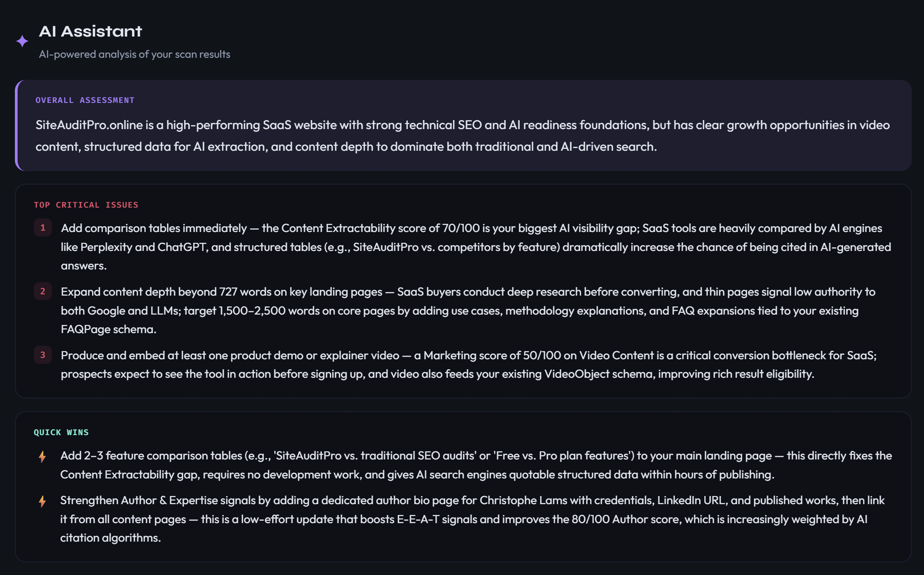Screen dimensions: 924x575
Task: Click the 'Produce and embed' product demo video issue
Action: tap(469, 365)
